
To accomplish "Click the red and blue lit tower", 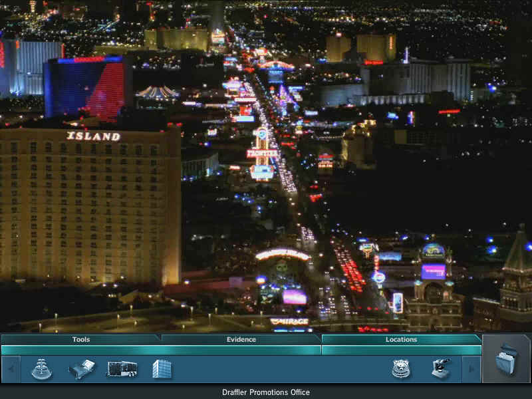I will [86, 88].
